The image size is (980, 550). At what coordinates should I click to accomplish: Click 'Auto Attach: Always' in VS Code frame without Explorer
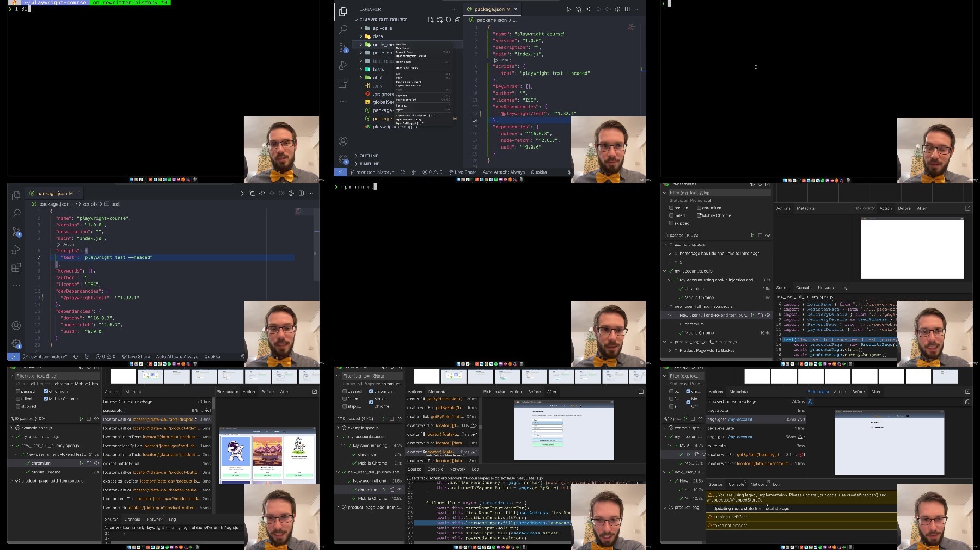[x=177, y=356]
